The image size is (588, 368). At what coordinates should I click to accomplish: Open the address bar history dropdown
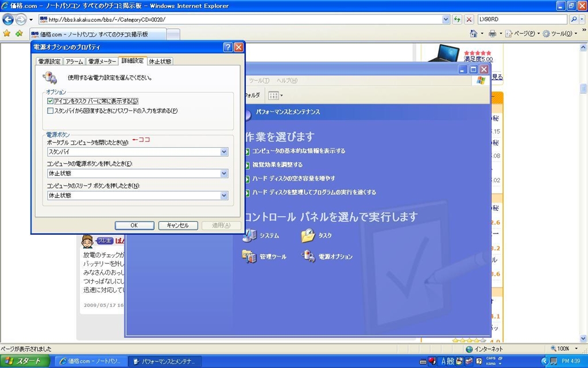click(446, 19)
